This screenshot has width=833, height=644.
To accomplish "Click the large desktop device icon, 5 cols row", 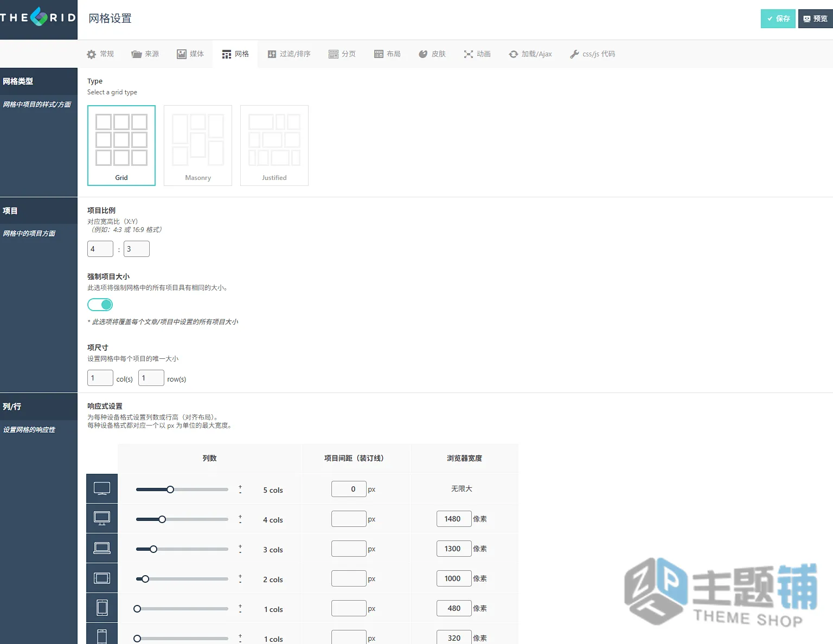I will pyautogui.click(x=102, y=488).
